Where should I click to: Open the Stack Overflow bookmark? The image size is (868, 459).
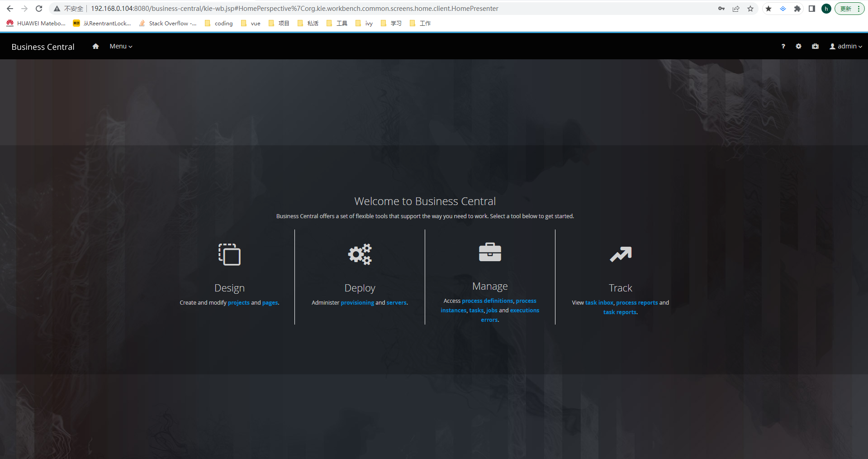click(x=168, y=24)
